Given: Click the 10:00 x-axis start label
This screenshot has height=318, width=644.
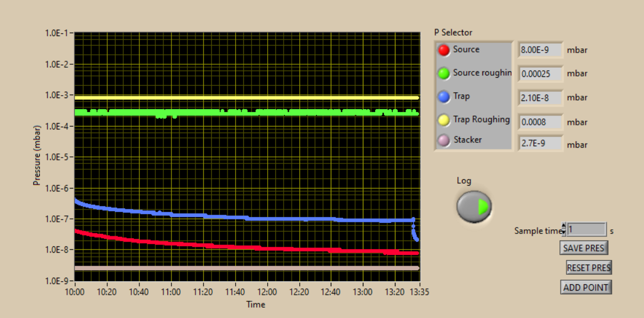Looking at the screenshot, I should pos(75,292).
